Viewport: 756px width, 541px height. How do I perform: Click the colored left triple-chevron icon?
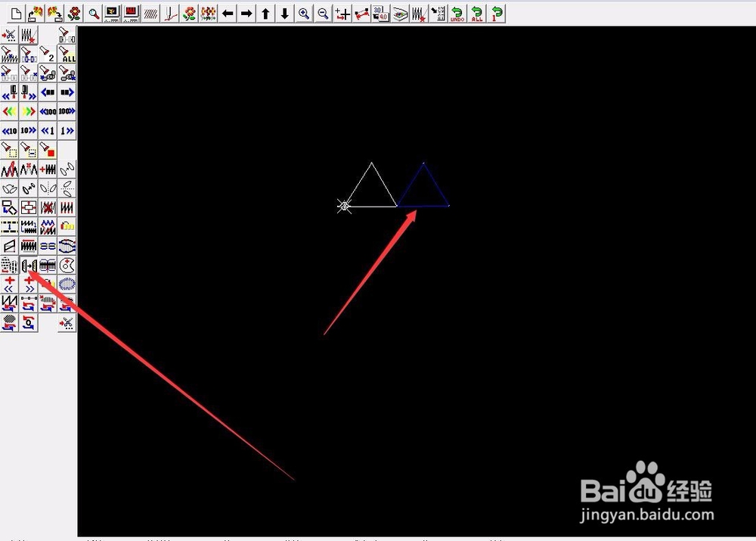[9, 111]
